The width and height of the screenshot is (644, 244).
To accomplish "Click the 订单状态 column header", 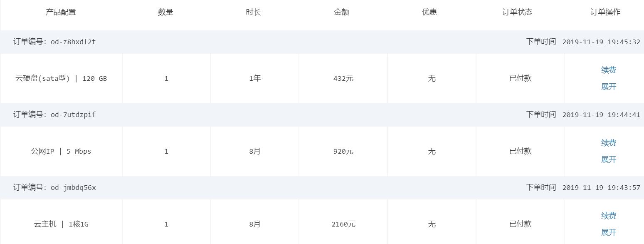I will pyautogui.click(x=517, y=12).
